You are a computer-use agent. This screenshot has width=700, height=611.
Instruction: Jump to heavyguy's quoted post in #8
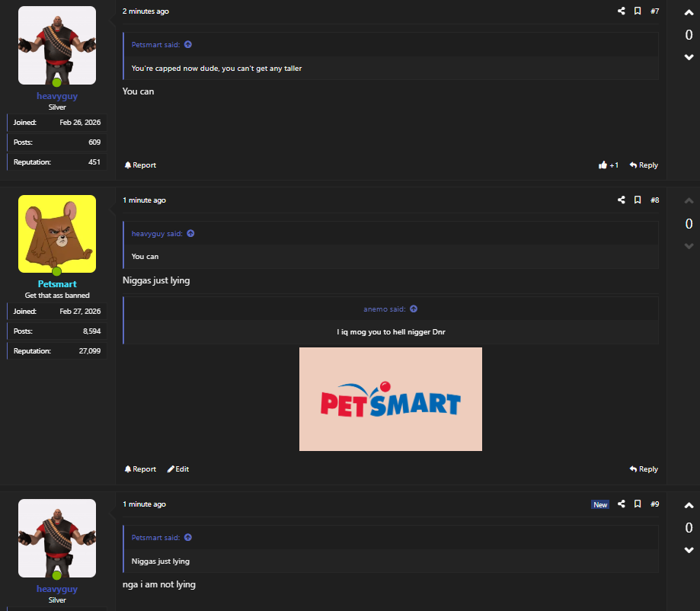click(x=190, y=234)
